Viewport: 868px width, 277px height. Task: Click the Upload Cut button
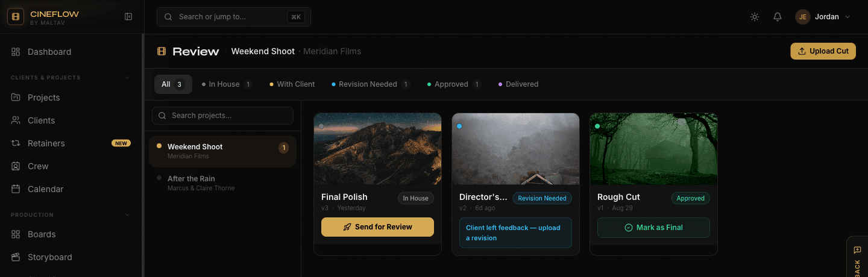pyautogui.click(x=823, y=51)
